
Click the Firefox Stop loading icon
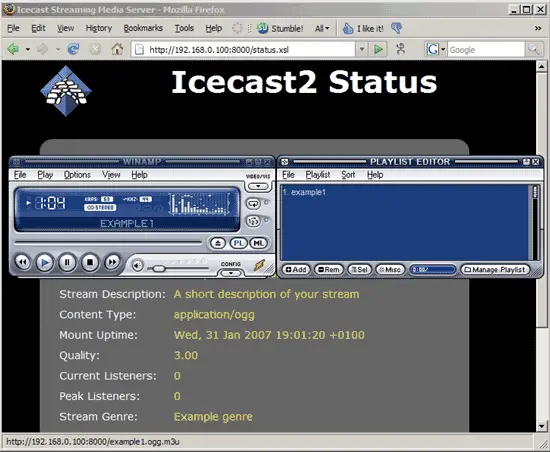(95, 49)
